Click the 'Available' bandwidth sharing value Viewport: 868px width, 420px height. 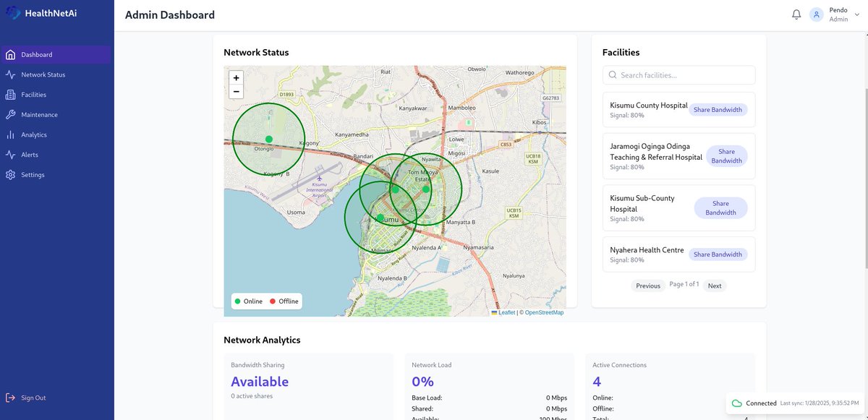click(x=260, y=382)
